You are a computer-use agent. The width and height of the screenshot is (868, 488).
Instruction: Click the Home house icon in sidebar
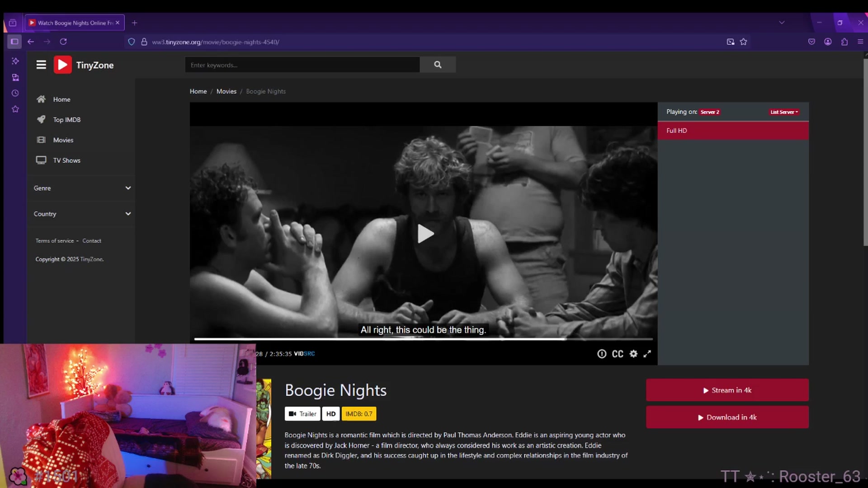(x=41, y=99)
